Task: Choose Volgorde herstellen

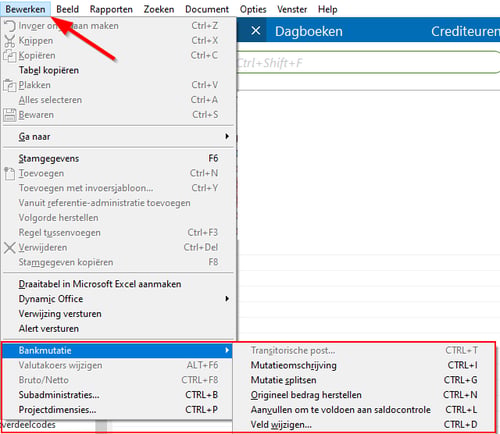Action: point(119,218)
